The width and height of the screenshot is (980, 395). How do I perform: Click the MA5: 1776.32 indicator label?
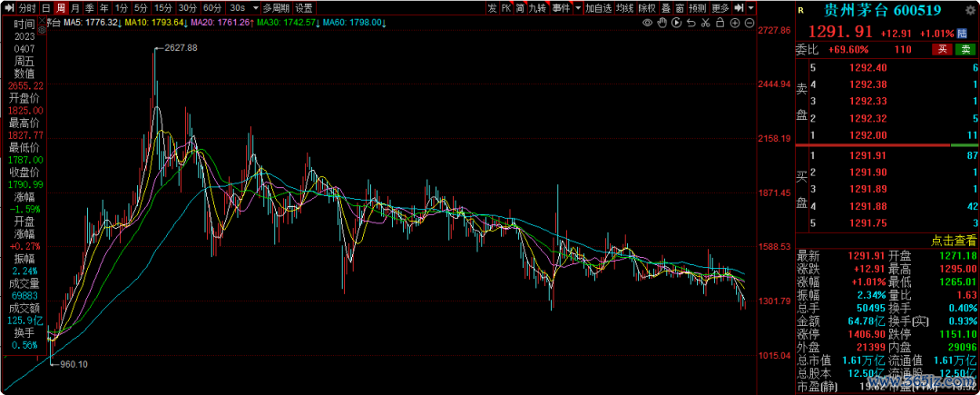pos(91,23)
